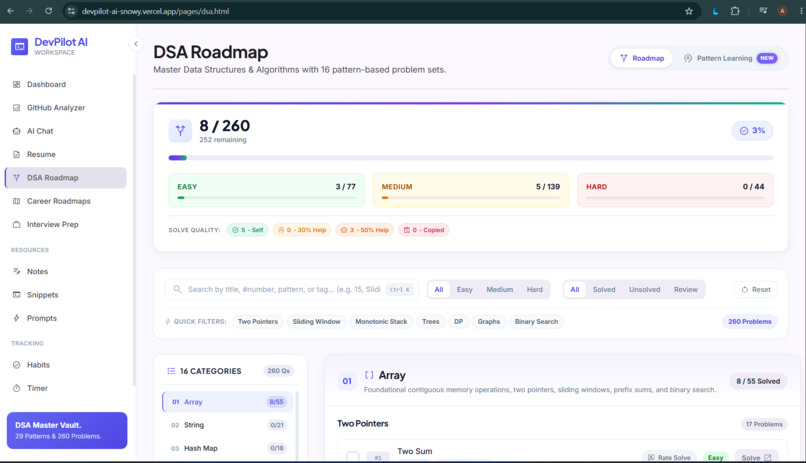Select the 01 Array category

[x=228, y=402]
